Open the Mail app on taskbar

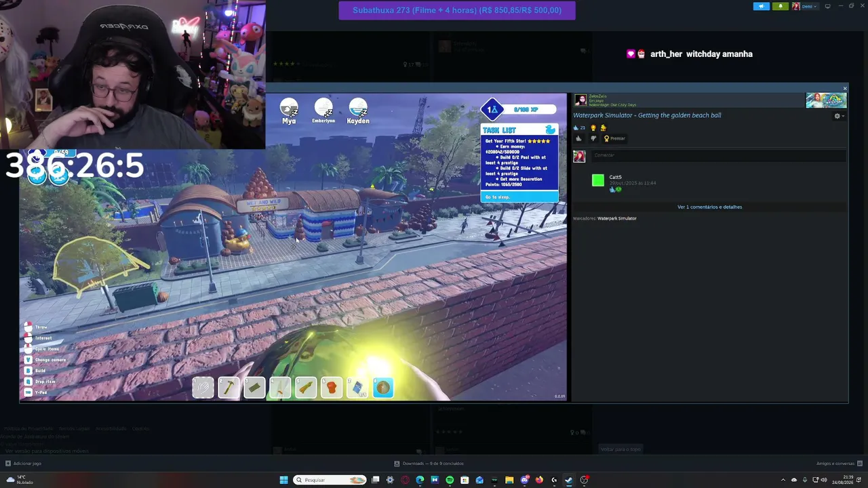[479, 480]
